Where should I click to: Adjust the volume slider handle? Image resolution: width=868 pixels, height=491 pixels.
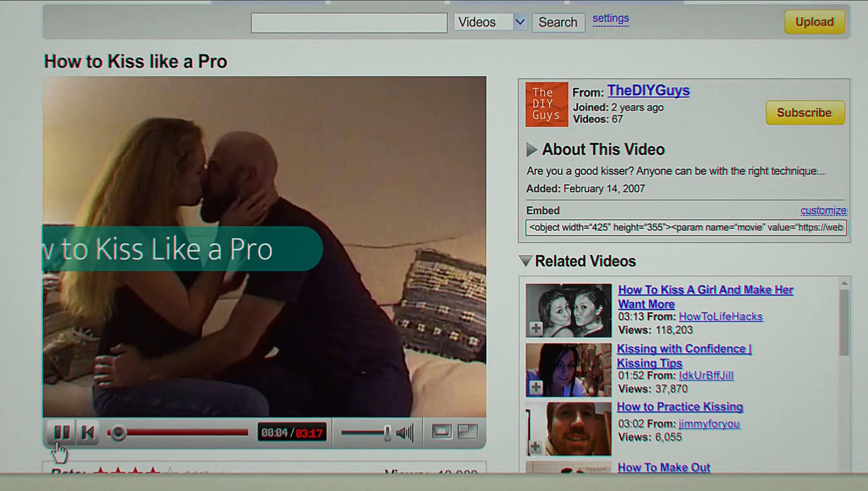(387, 432)
